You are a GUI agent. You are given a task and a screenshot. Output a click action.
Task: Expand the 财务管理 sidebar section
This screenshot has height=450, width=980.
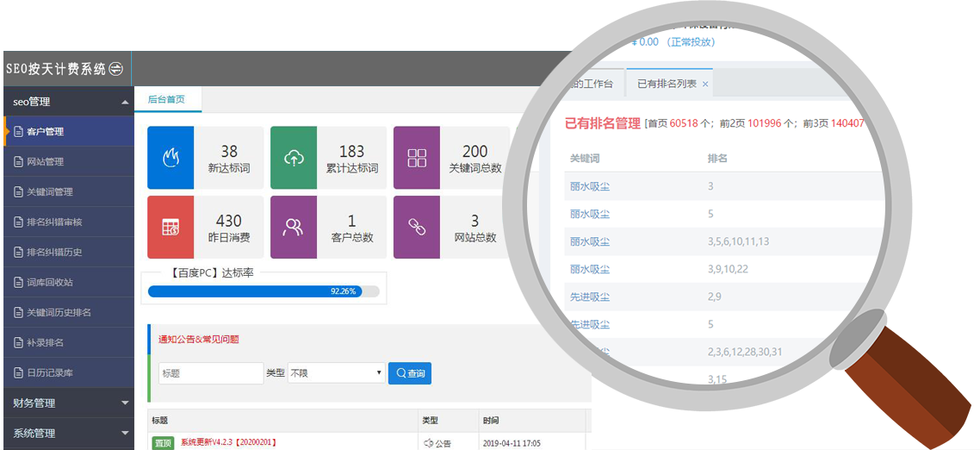125,403
